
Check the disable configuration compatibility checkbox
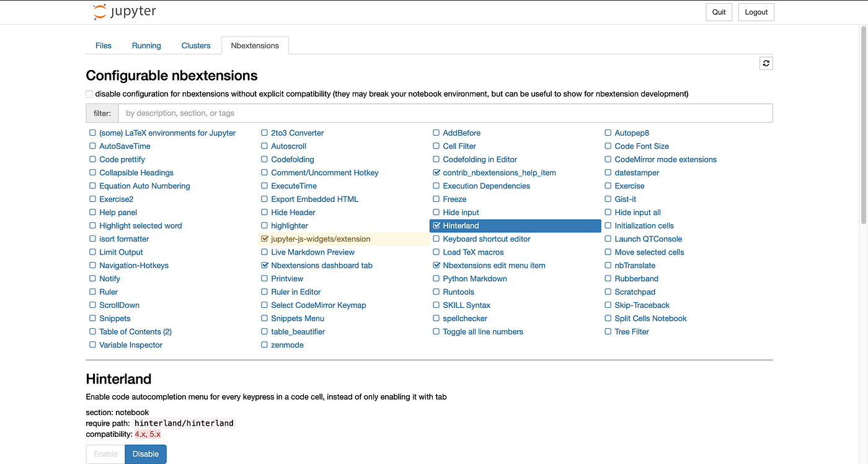[x=89, y=94]
